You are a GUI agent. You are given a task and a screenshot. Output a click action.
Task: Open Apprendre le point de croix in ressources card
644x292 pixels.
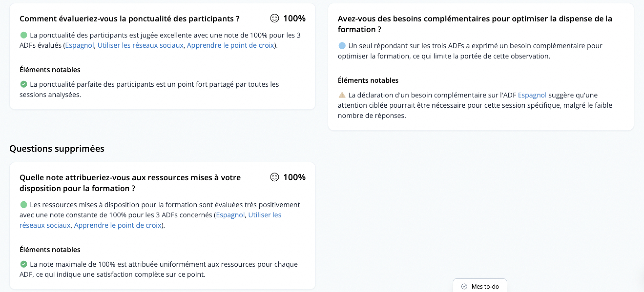point(117,225)
